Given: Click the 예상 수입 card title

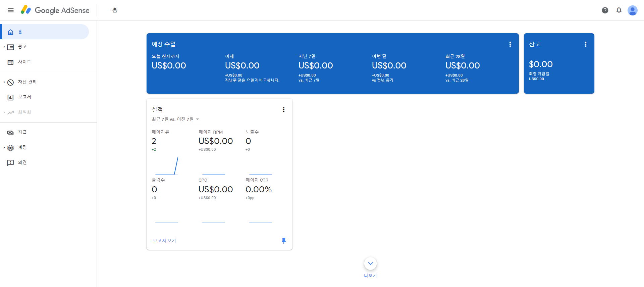Looking at the screenshot, I should 164,44.
